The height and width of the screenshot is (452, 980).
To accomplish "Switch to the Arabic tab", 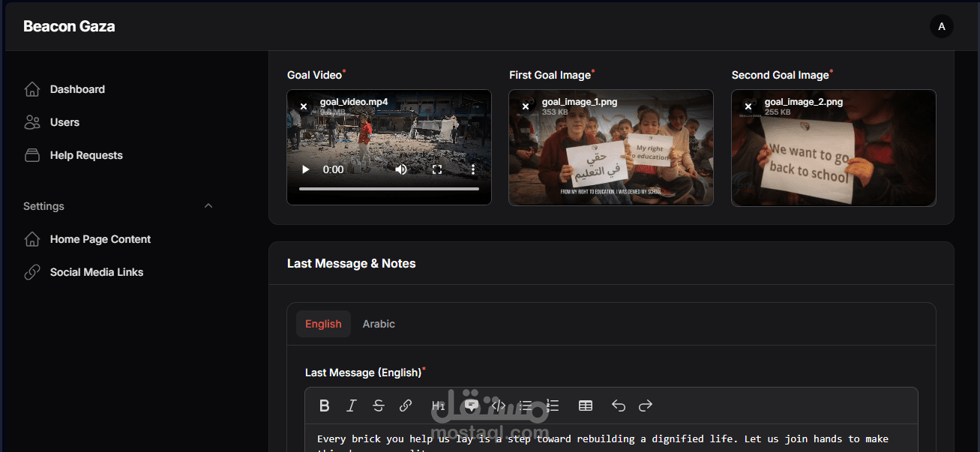I will [x=379, y=324].
